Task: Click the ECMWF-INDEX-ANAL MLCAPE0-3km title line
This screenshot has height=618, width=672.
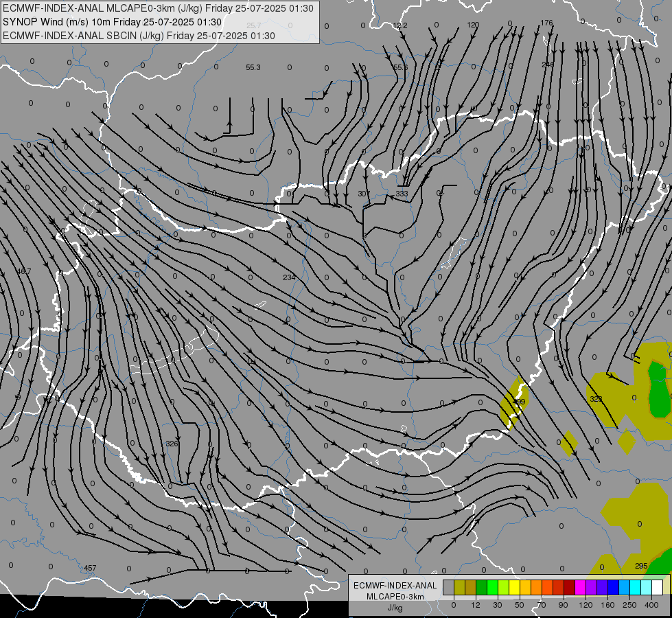Action: [158, 8]
